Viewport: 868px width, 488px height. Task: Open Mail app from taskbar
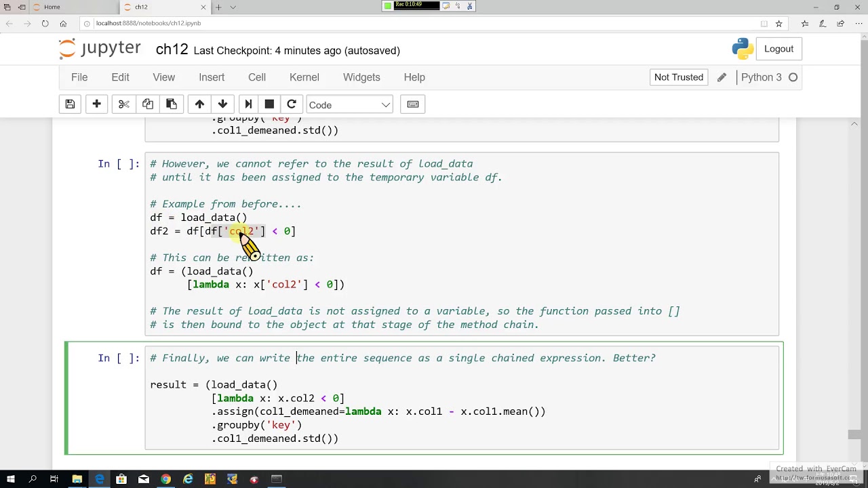[x=144, y=479]
